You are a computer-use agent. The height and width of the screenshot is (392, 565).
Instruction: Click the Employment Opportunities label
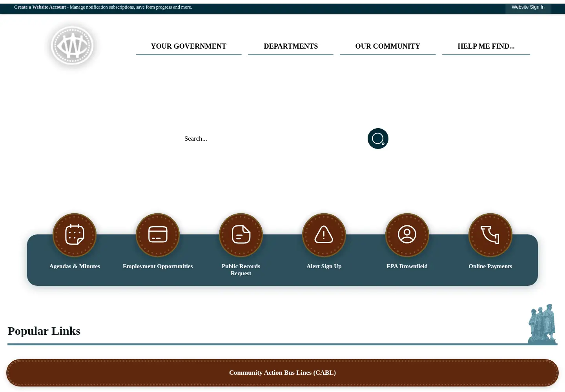158,266
